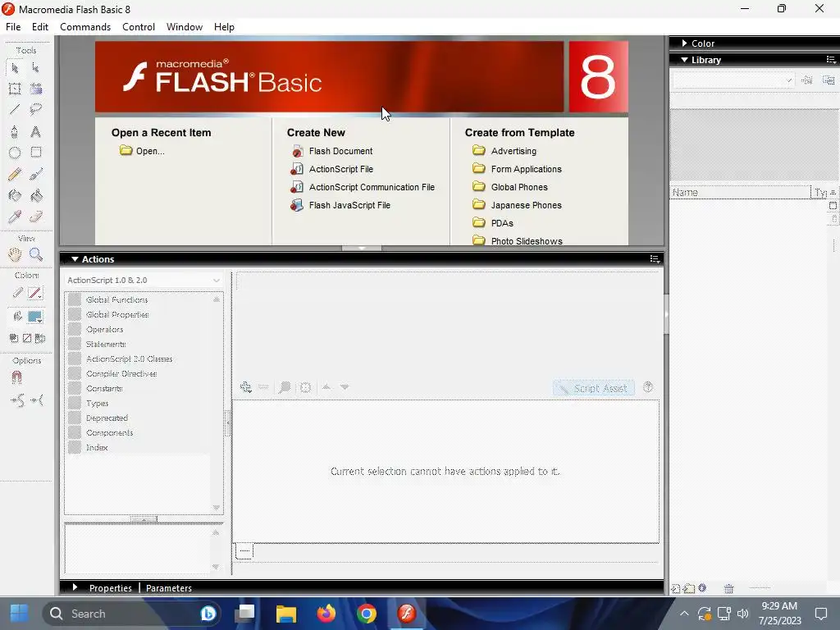Viewport: 840px width, 630px height.
Task: Expand the Properties panel
Action: coord(75,587)
